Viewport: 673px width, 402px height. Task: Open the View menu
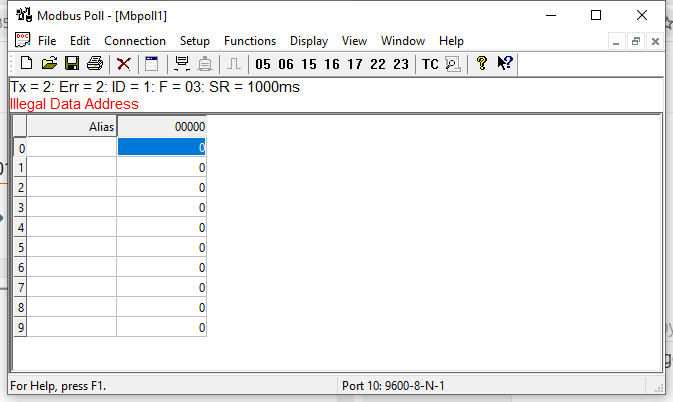click(354, 41)
